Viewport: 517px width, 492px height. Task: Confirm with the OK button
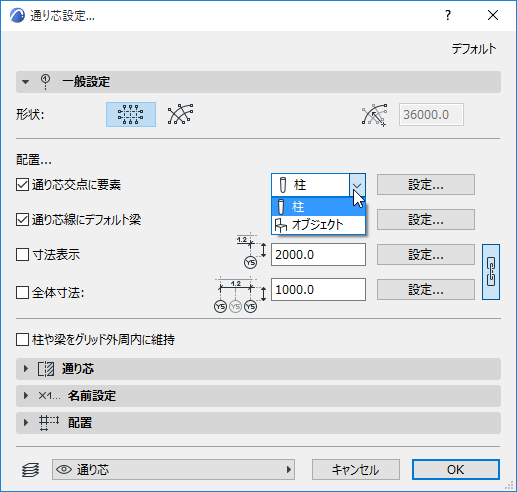pyautogui.click(x=456, y=470)
